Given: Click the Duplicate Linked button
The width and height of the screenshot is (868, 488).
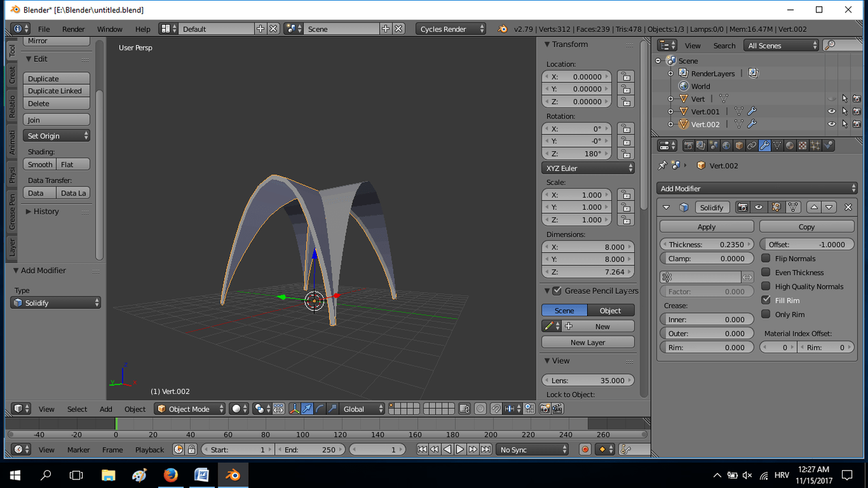Looking at the screenshot, I should [x=56, y=91].
